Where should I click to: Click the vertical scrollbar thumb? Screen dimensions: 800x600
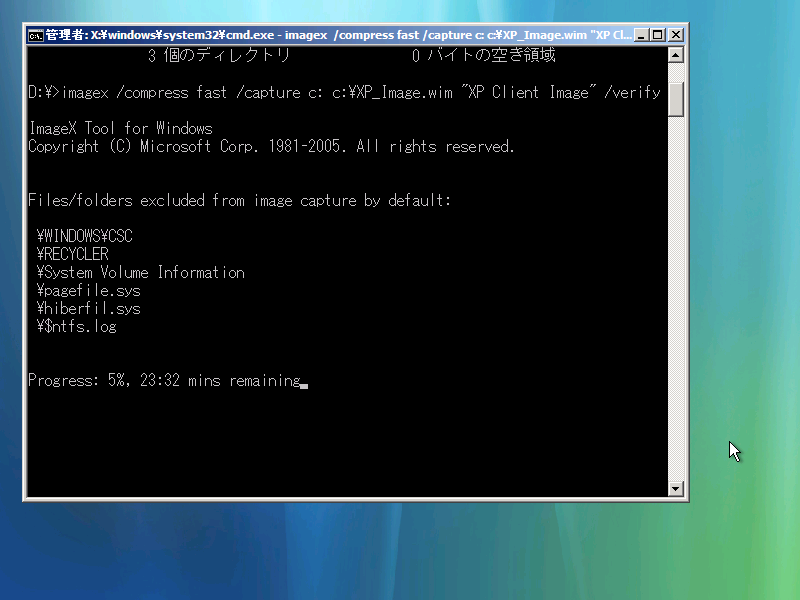[x=676, y=99]
